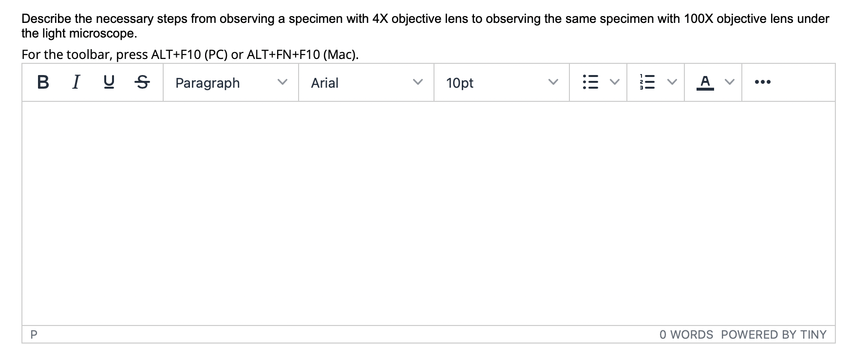Open the text color picker chevron
This screenshot has height=344, width=868.
point(729,83)
